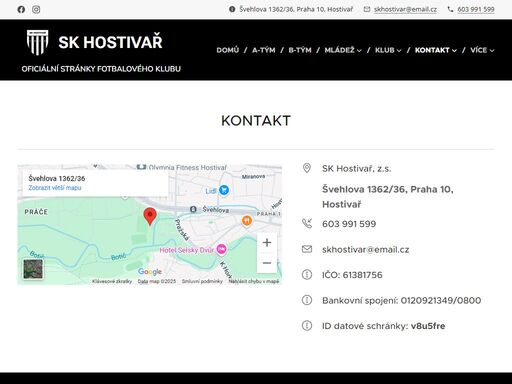Expand the KLUB dropdown menu
512x384 pixels.
[x=388, y=50]
